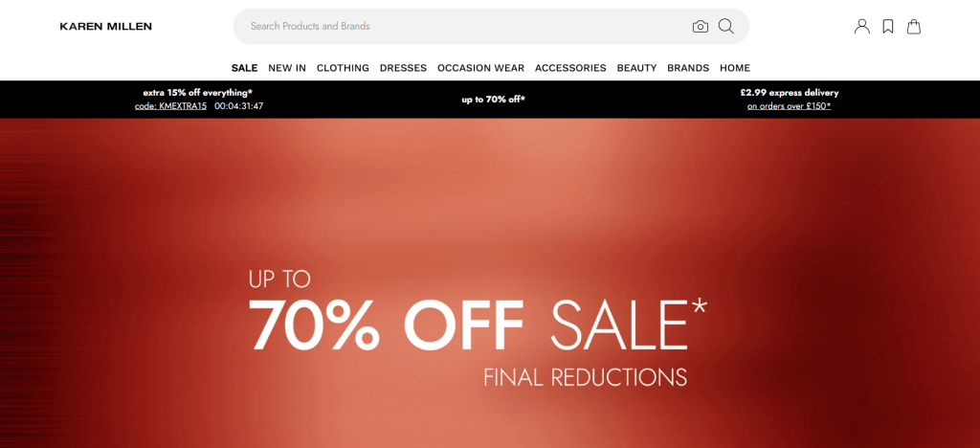Click the camera visual search icon
This screenshot has width=980, height=448.
pyautogui.click(x=700, y=26)
